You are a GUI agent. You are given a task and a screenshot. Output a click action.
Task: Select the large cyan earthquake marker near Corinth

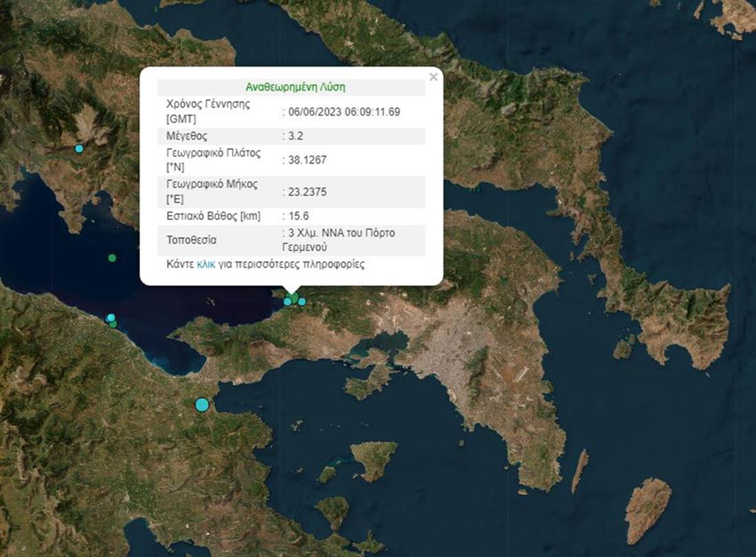click(202, 405)
